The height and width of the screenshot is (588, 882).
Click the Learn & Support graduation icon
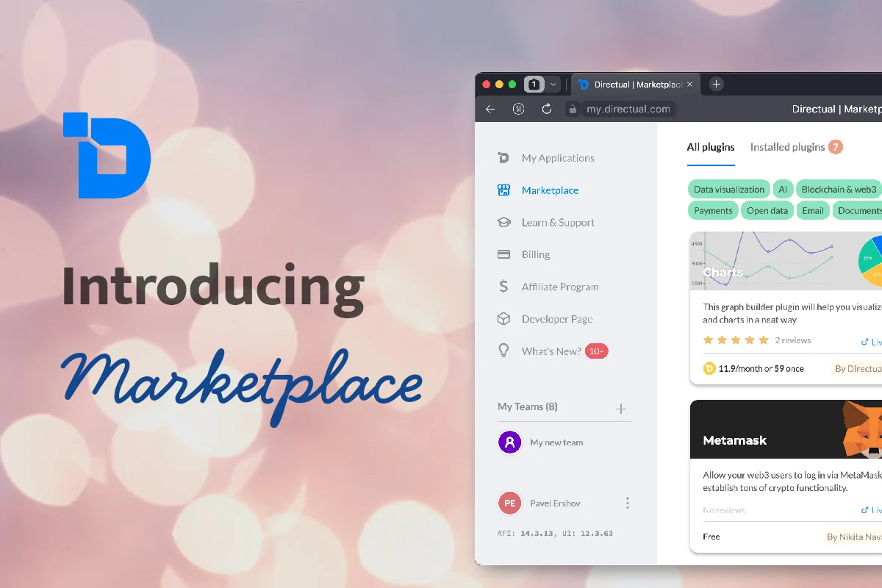503,222
